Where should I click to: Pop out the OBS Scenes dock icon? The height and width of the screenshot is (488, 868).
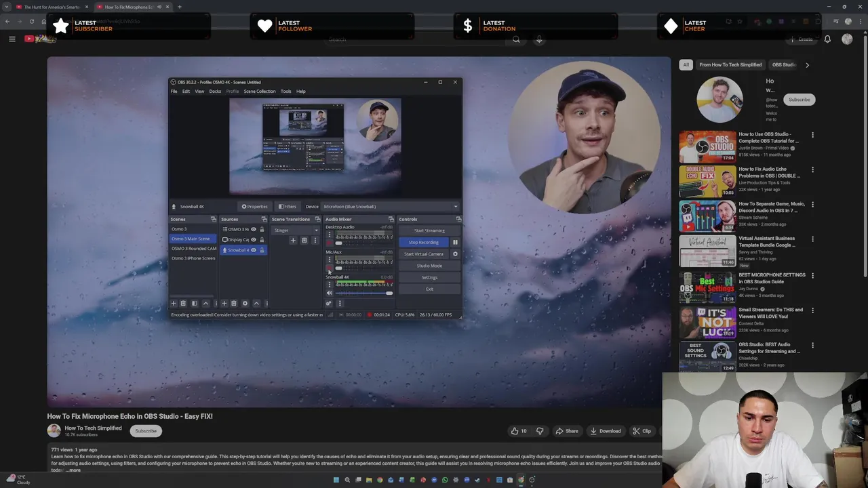[213, 219]
